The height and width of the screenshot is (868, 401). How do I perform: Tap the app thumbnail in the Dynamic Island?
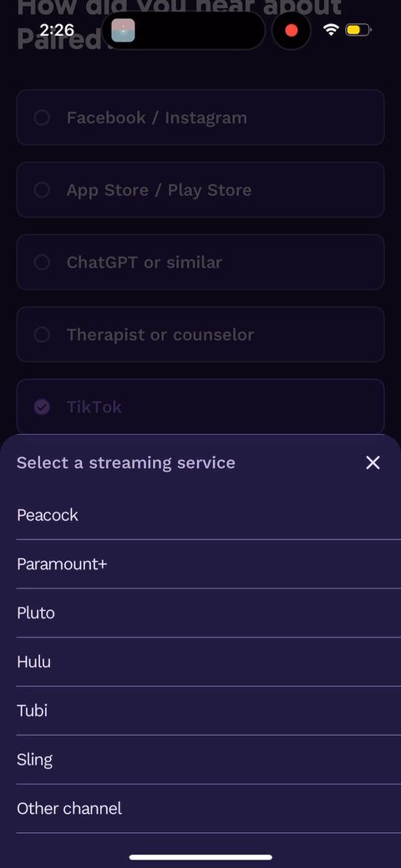(123, 30)
